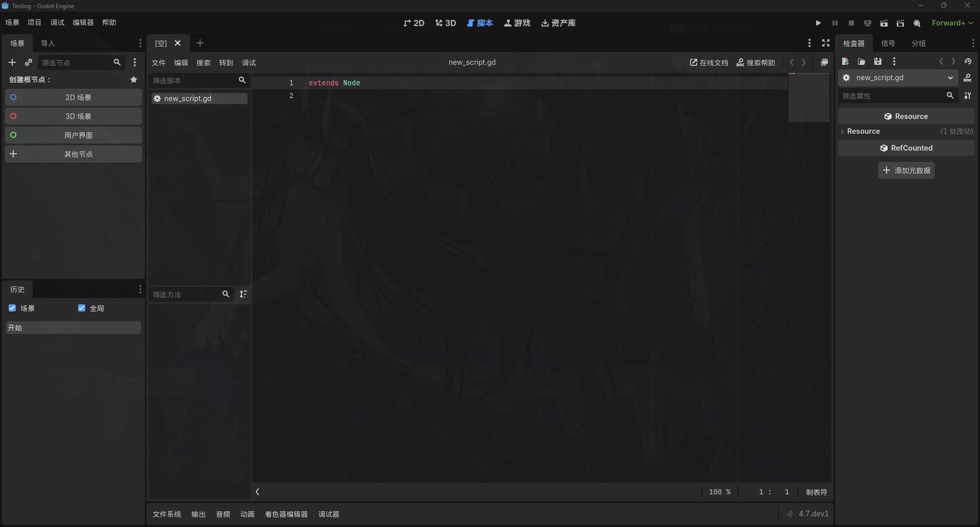Click the 筛选脚本 filter input field
This screenshot has height=527, width=980.
(x=194, y=80)
